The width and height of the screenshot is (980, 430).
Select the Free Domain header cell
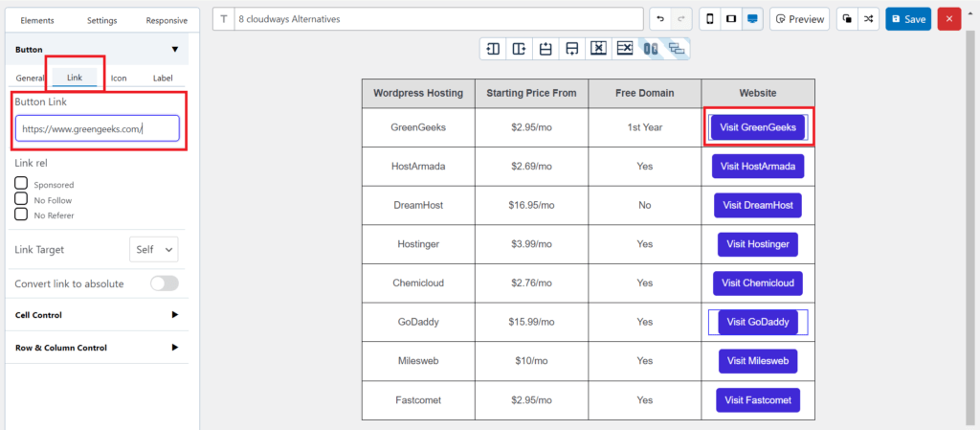[x=644, y=93]
